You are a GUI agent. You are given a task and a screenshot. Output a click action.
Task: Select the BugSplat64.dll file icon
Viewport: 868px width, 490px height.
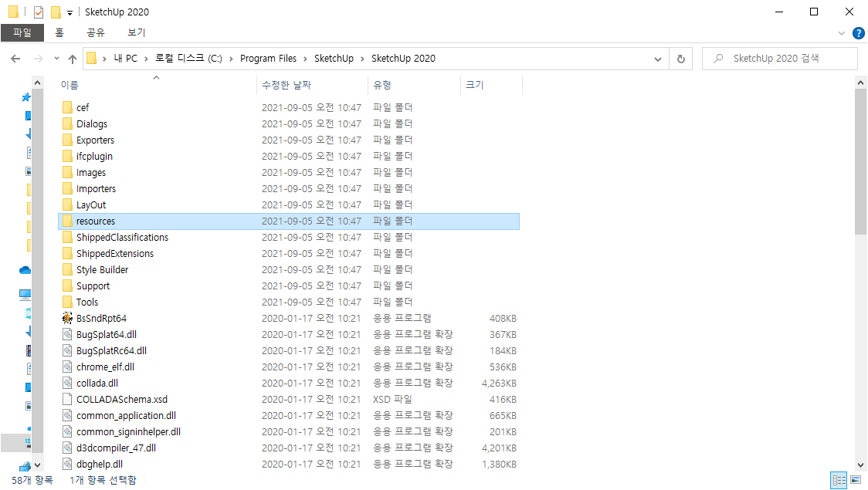[67, 335]
